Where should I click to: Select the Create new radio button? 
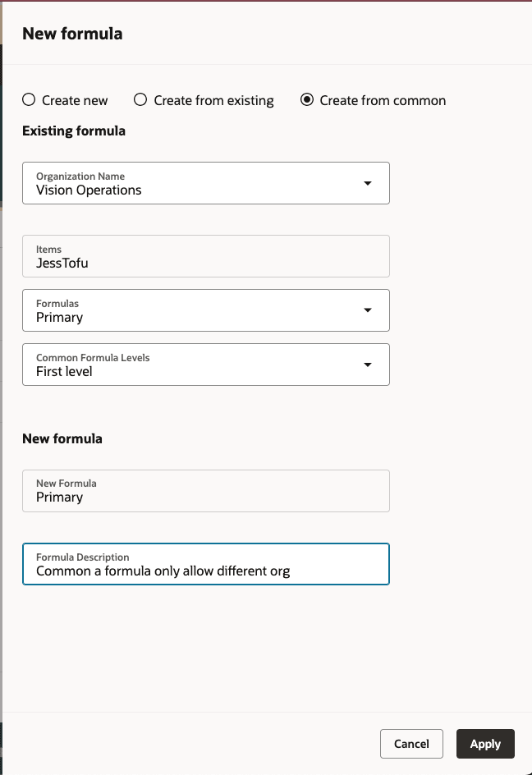(x=28, y=100)
